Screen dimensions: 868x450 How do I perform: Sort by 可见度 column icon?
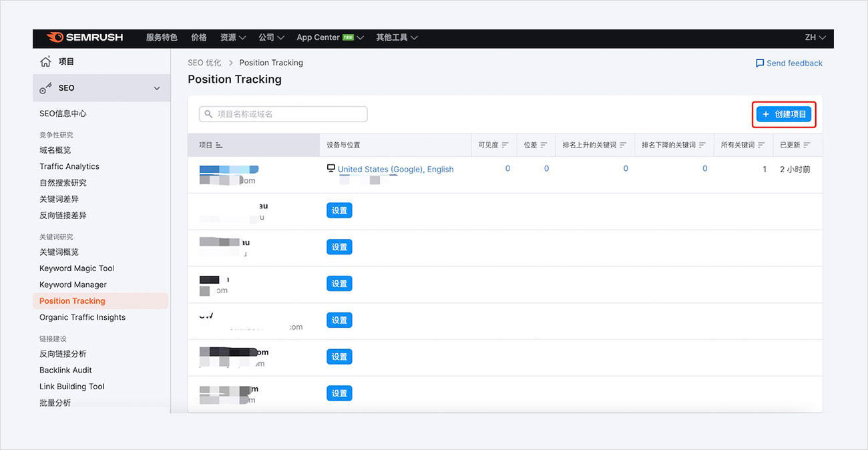pos(505,145)
